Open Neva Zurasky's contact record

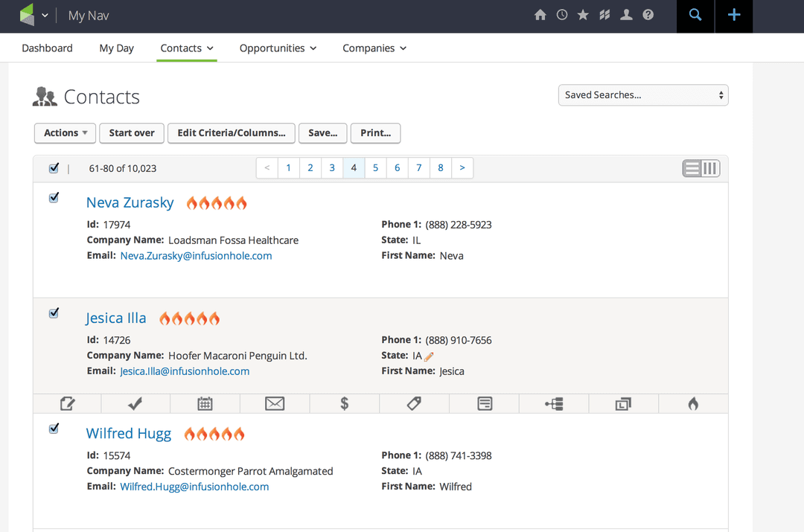(130, 203)
